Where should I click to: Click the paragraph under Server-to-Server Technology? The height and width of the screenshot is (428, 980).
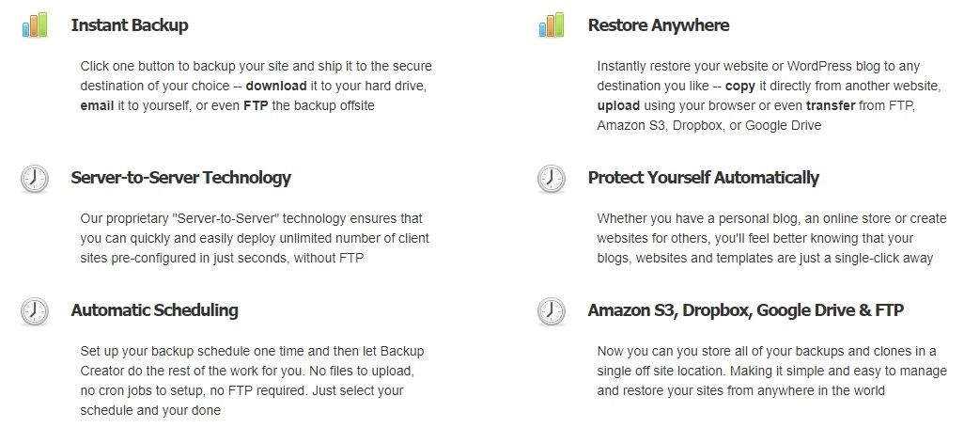click(x=252, y=238)
